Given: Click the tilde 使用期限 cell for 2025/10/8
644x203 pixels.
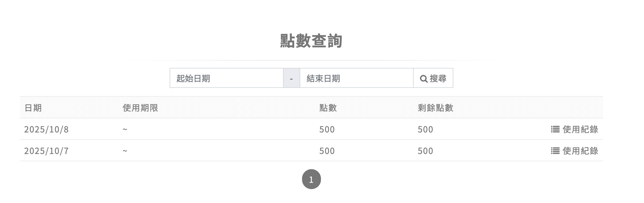Looking at the screenshot, I should tap(125, 129).
